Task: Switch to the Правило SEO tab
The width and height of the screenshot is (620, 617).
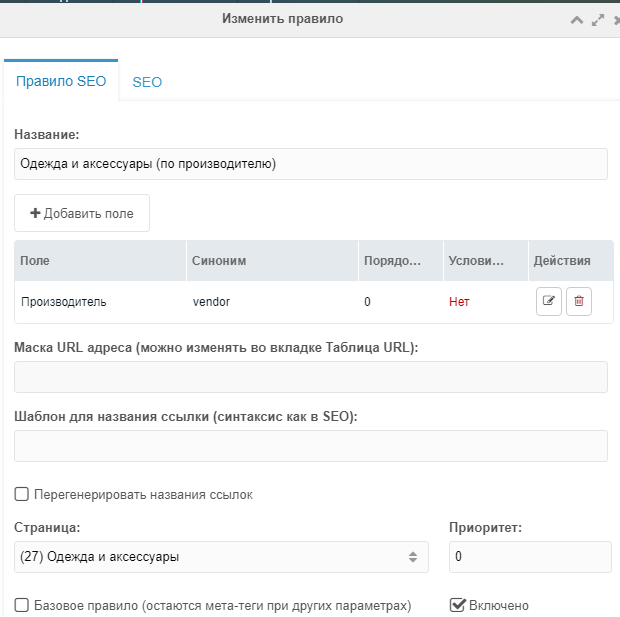Action: [x=61, y=81]
